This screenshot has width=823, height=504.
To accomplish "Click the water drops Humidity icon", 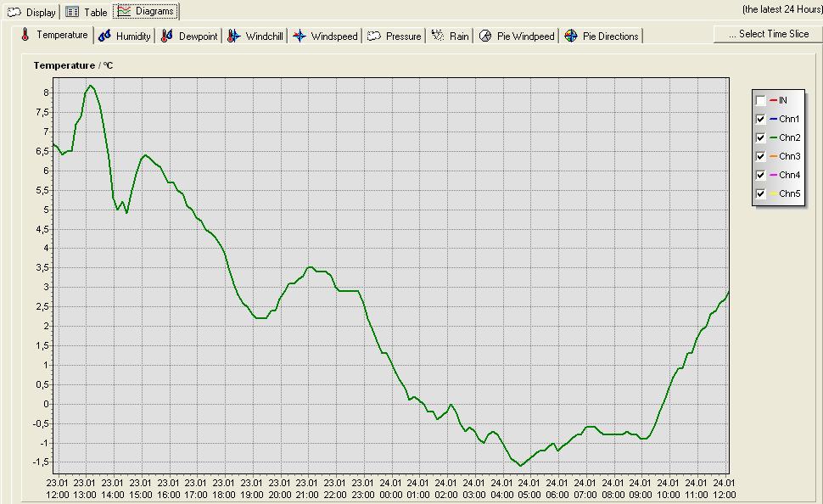I will [x=104, y=36].
